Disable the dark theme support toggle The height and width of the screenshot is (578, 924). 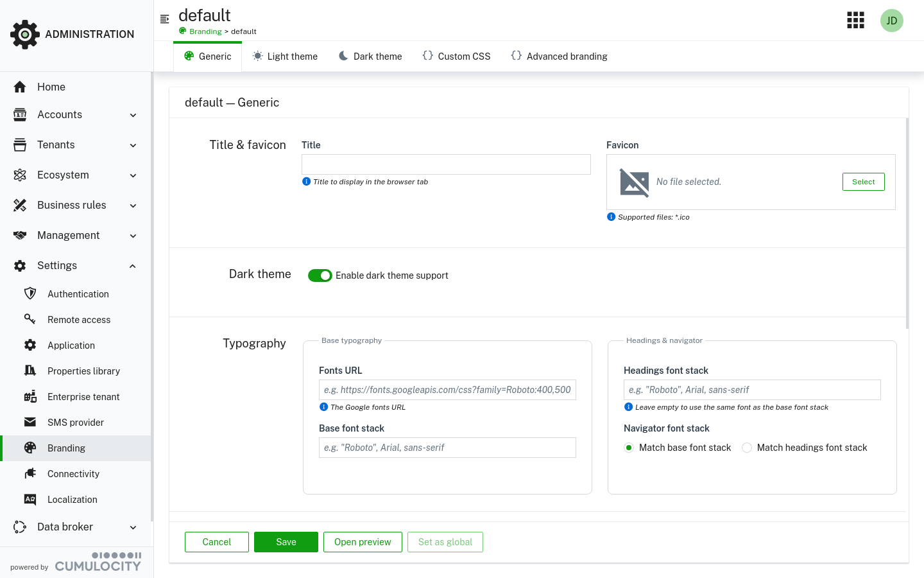(x=320, y=276)
